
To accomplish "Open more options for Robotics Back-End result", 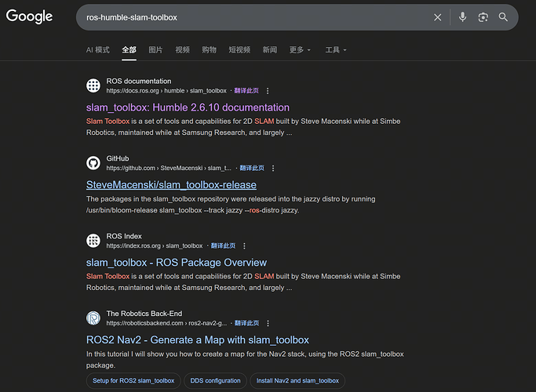I will tap(268, 323).
